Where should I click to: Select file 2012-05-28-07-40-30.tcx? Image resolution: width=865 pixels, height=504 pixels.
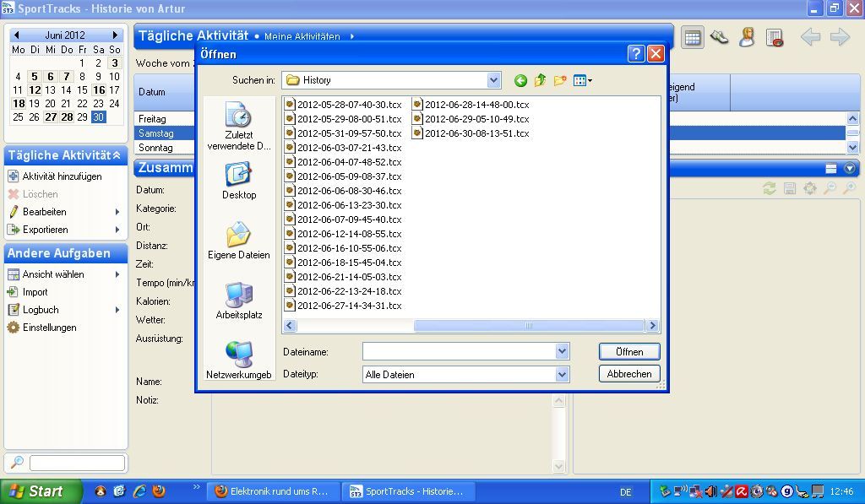point(343,104)
